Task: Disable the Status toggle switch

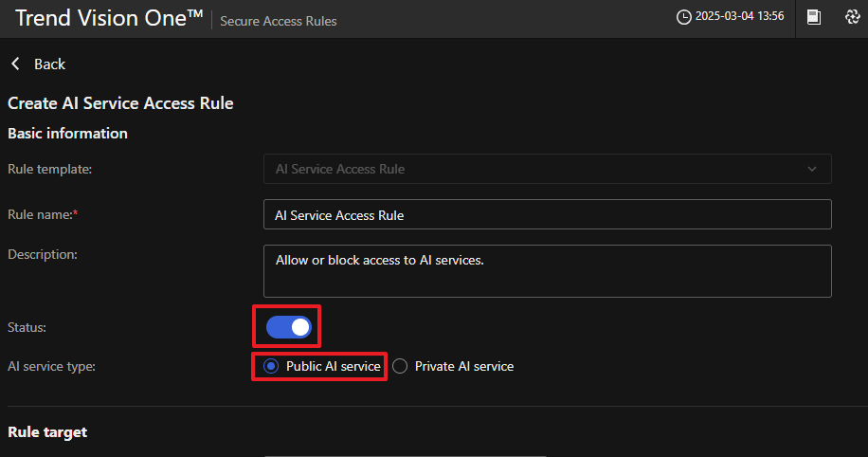Action: point(289,327)
